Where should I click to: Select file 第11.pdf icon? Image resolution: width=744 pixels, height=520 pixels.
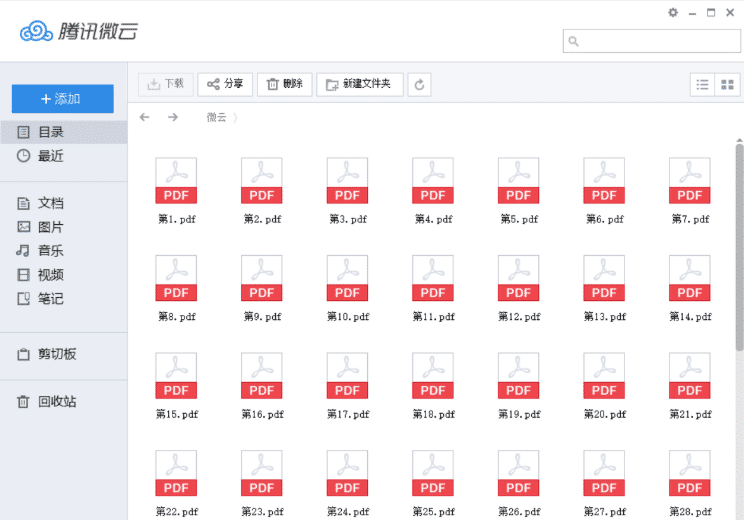pyautogui.click(x=433, y=278)
